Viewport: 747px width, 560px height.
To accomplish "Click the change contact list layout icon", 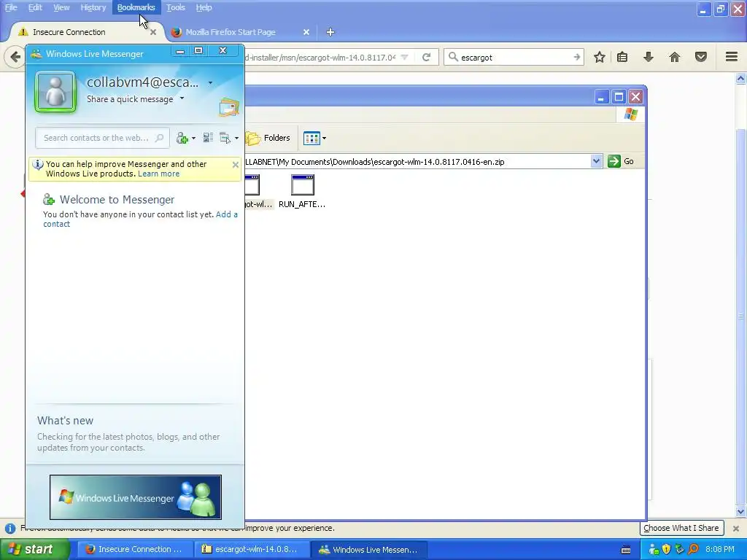I will point(208,138).
